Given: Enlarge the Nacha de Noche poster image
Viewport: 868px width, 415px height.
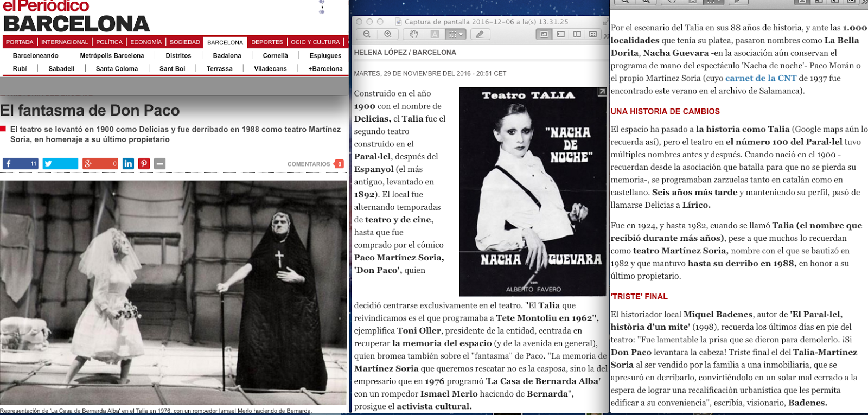Looking at the screenshot, I should 602,92.
